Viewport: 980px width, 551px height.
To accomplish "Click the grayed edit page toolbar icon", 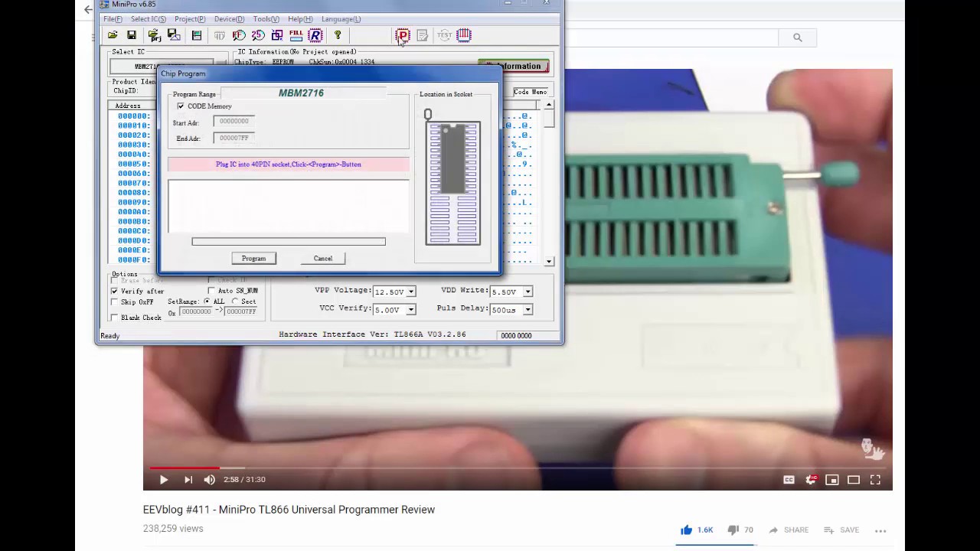I will [x=423, y=35].
